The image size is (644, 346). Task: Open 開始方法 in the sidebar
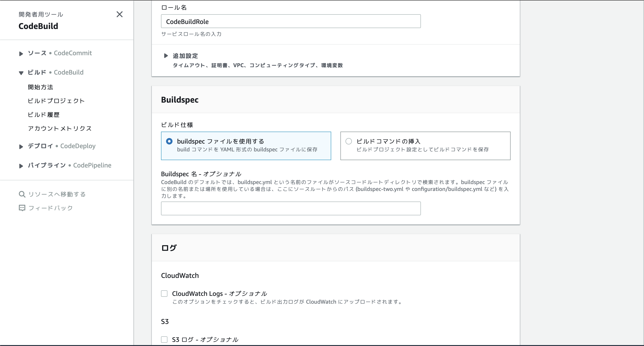40,87
